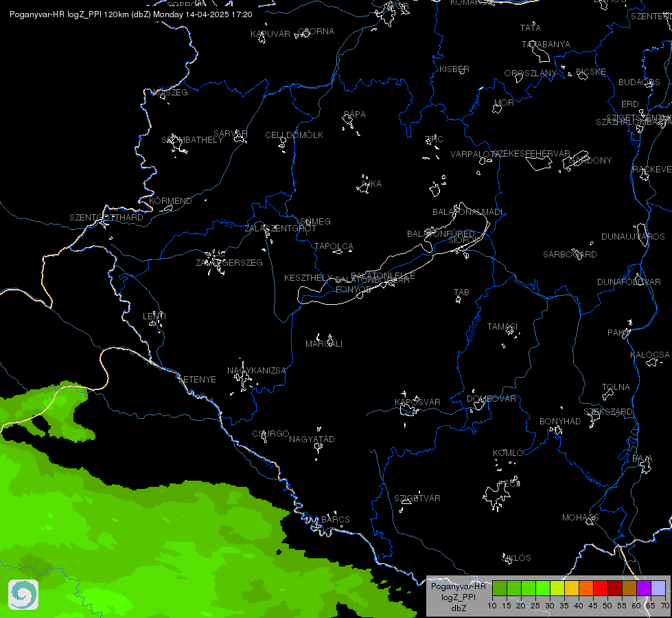Click the DOMBÓVÁR city label
Image resolution: width=672 pixels, height=618 pixels.
pos(491,399)
